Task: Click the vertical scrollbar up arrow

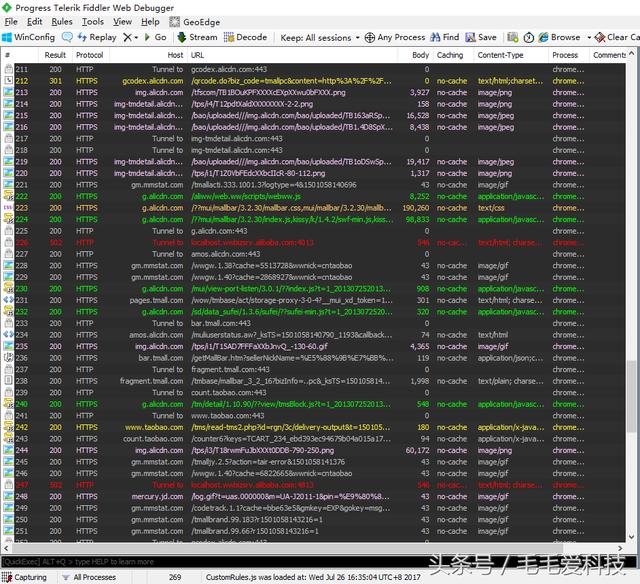Action: (x=631, y=53)
